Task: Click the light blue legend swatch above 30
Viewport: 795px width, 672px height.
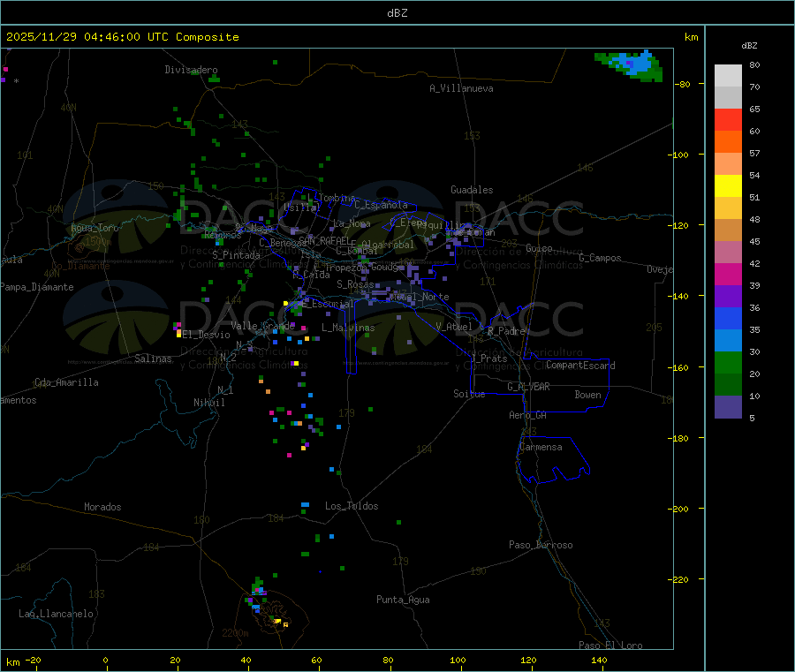Action: [728, 341]
